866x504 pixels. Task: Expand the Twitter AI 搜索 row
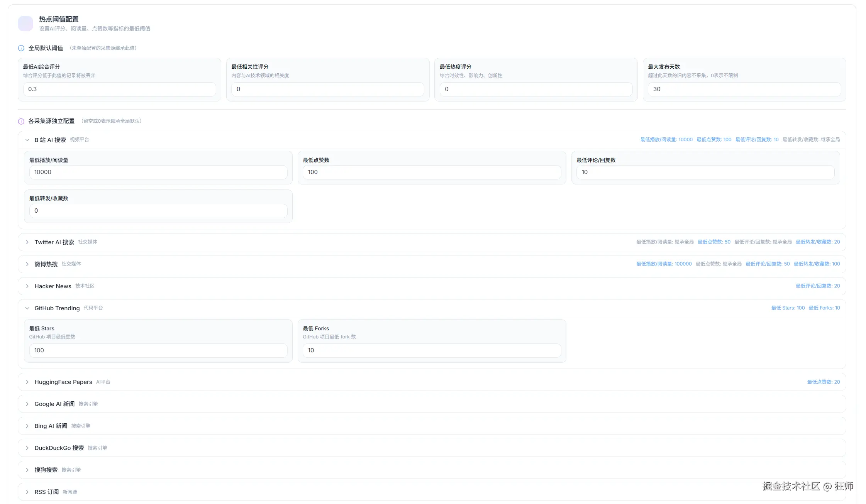pos(27,242)
